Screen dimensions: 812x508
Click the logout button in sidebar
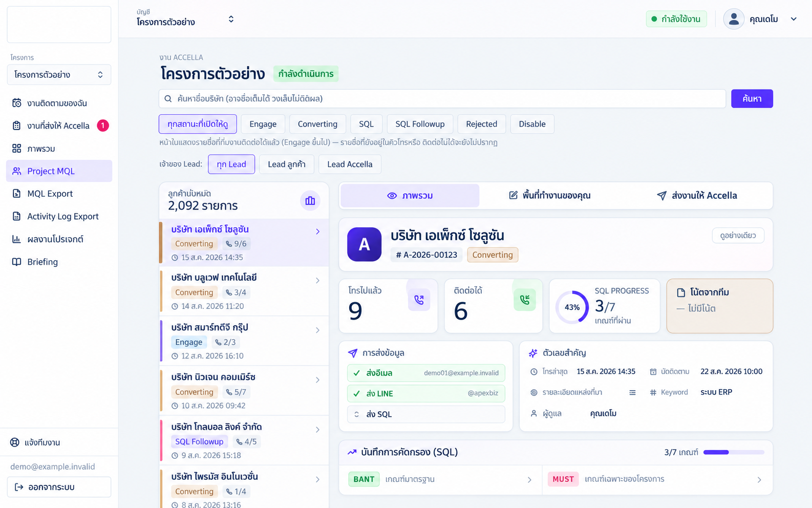coord(59,487)
